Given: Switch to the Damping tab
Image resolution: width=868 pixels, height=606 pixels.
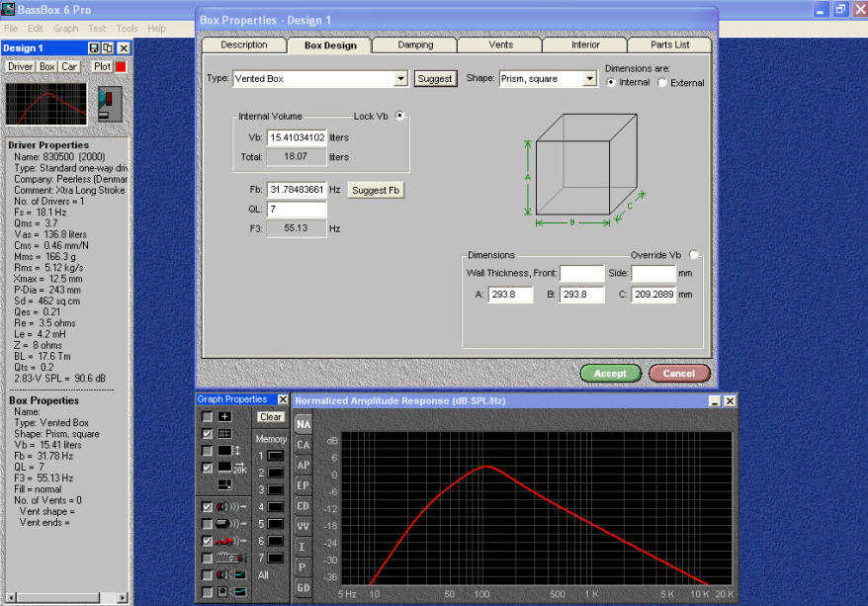Looking at the screenshot, I should tap(415, 44).
